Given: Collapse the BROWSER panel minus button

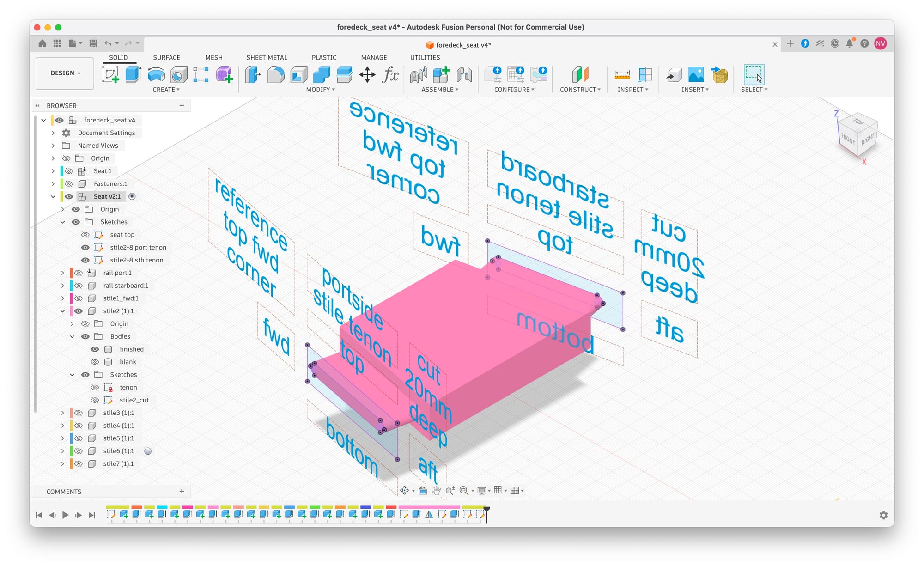Looking at the screenshot, I should 182,106.
